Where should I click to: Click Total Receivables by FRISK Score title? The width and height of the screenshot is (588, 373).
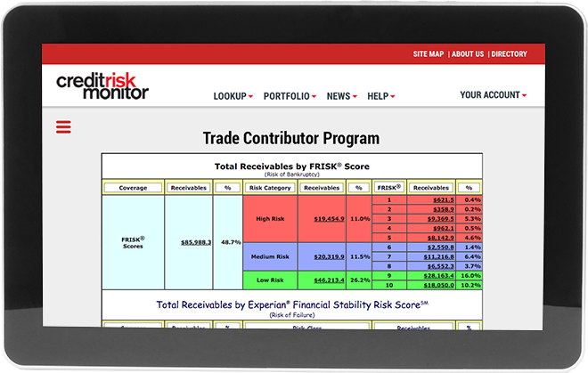click(291, 166)
